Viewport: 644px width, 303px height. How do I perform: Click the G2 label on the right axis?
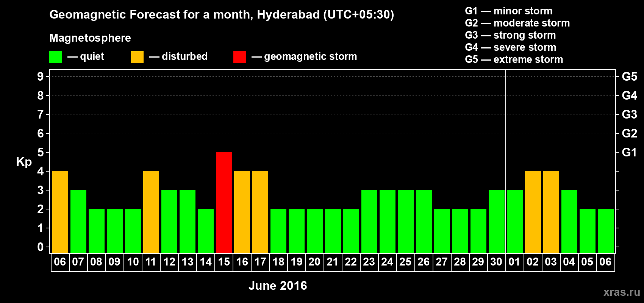pyautogui.click(x=629, y=133)
